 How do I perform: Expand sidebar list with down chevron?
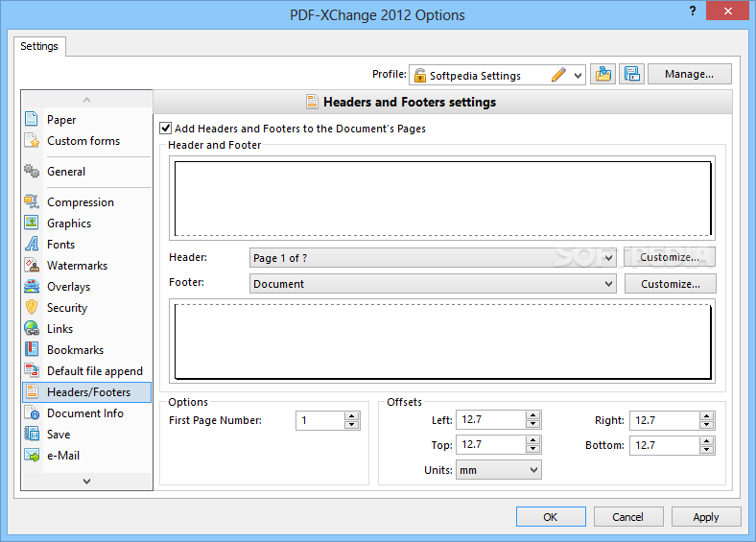click(86, 481)
